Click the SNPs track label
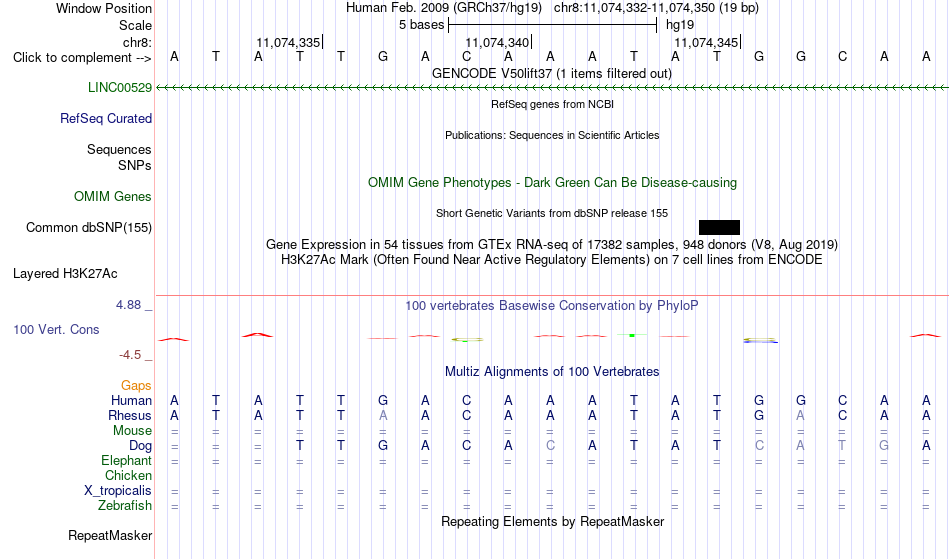Screen dimensions: 950x559 point(135,165)
